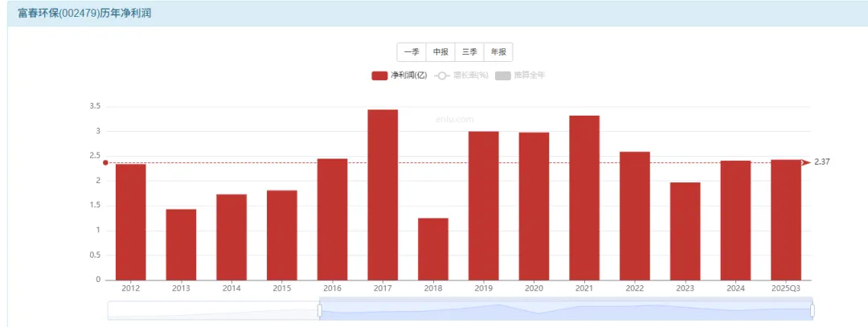Switch to the 中报 report tab
This screenshot has width=868, height=327.
pyautogui.click(x=440, y=52)
